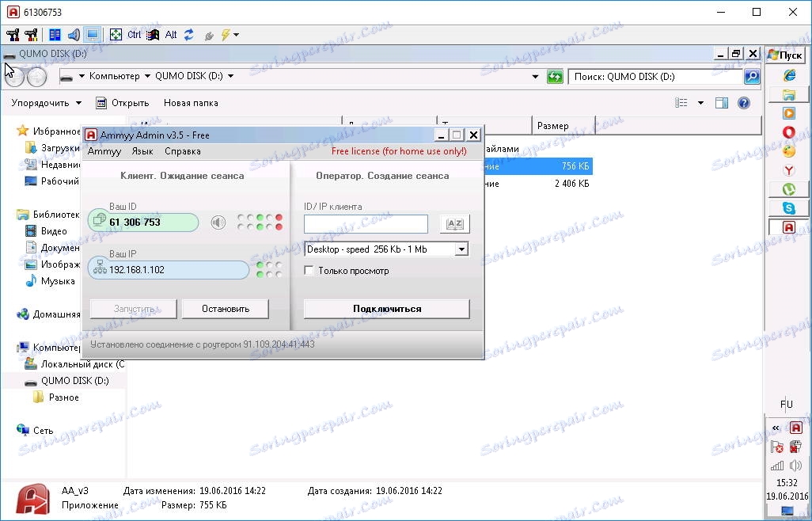Click the Остановить button
The width and height of the screenshot is (812, 521).
coord(226,309)
